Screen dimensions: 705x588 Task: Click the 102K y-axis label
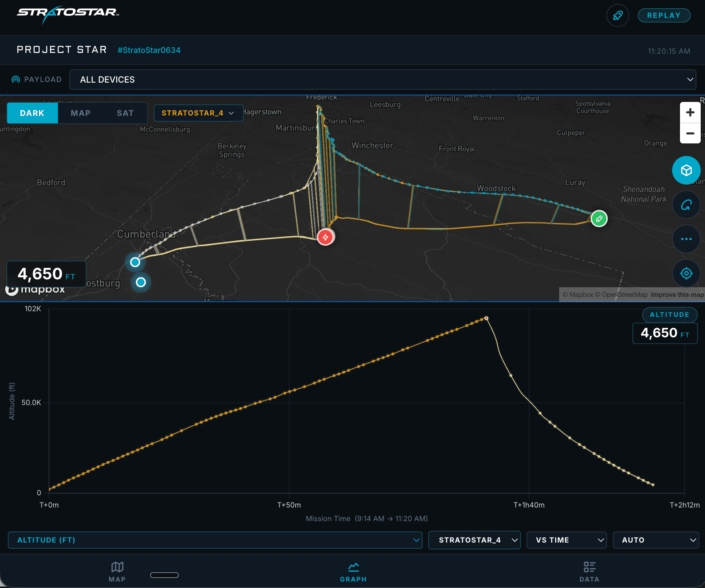(33, 309)
